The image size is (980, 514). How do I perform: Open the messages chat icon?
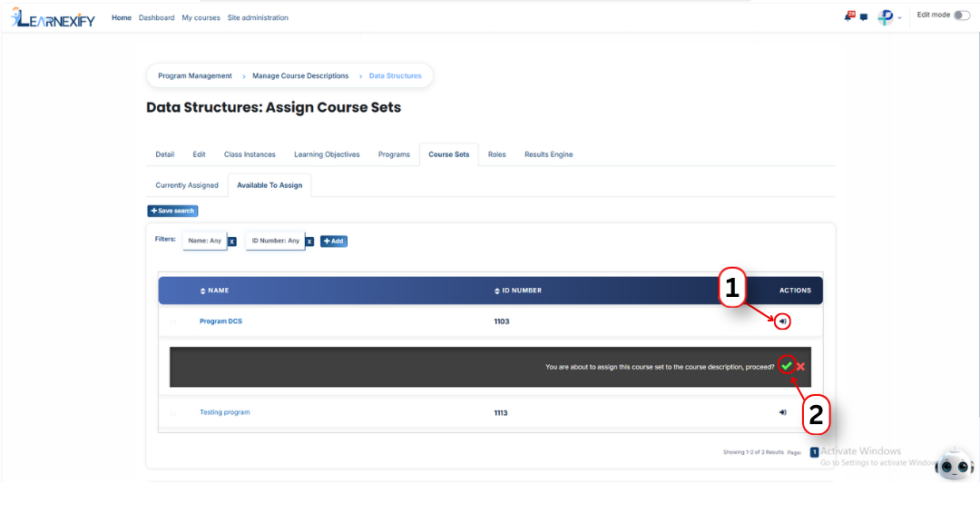tap(864, 17)
